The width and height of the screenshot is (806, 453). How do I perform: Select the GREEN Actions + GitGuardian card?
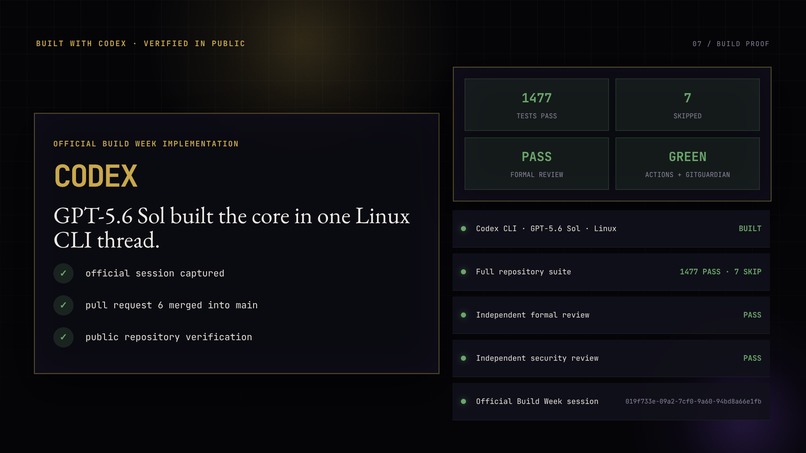(x=687, y=164)
